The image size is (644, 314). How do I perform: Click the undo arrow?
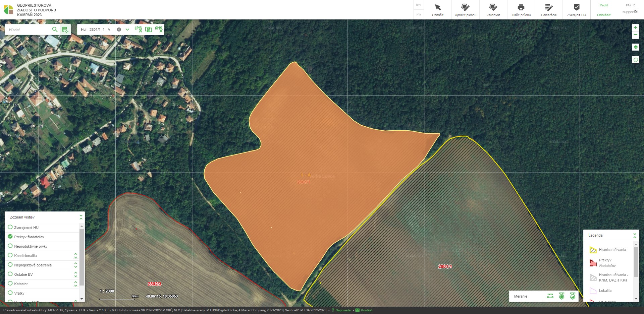tap(419, 5)
